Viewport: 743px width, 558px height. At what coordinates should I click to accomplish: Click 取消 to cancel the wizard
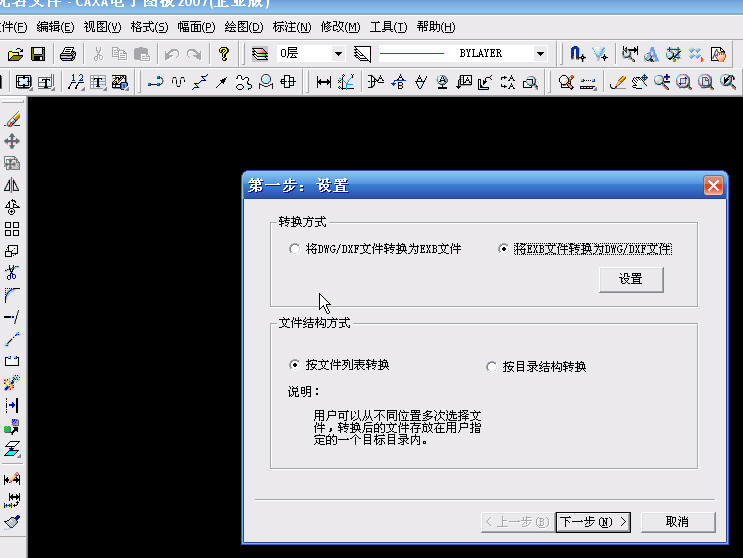[678, 522]
